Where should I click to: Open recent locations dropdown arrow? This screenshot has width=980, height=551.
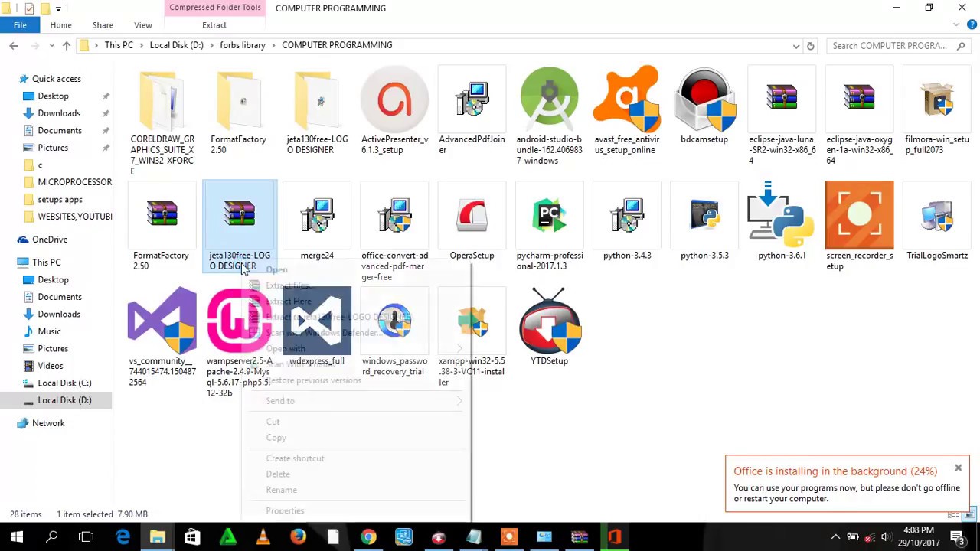tap(51, 46)
